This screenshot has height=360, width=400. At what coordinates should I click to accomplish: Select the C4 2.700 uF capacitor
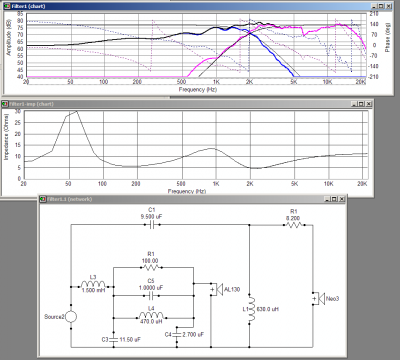point(177,334)
